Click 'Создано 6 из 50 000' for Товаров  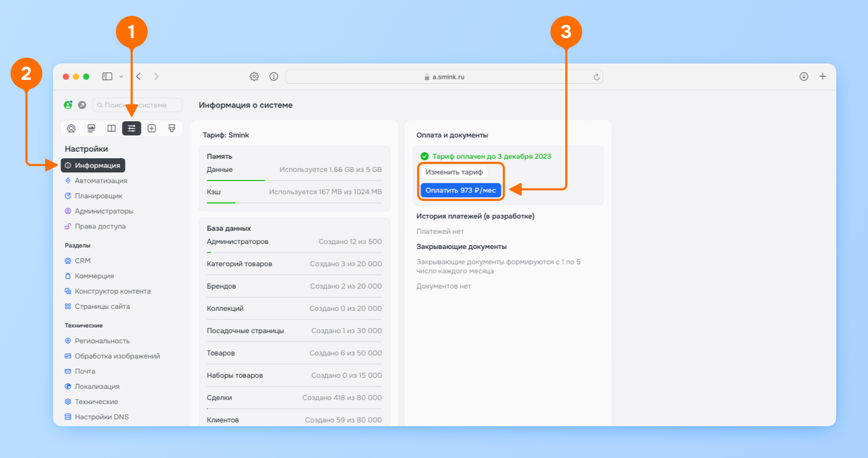click(x=346, y=353)
